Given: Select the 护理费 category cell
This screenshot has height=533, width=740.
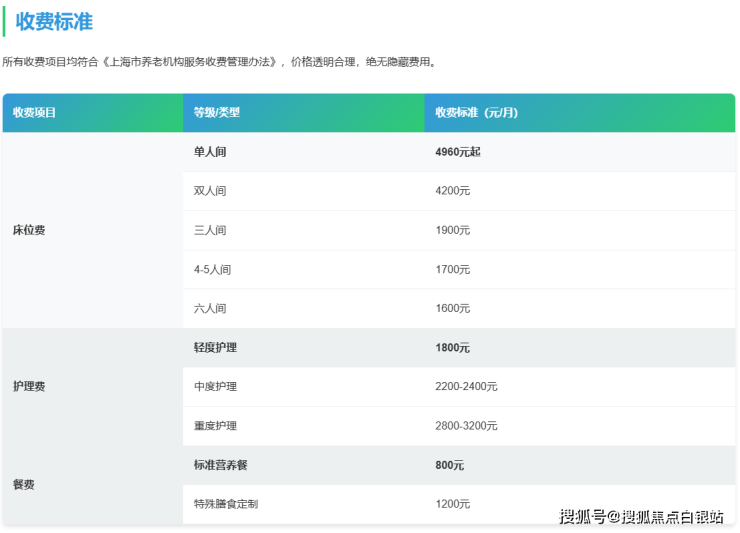Looking at the screenshot, I should coord(29,386).
